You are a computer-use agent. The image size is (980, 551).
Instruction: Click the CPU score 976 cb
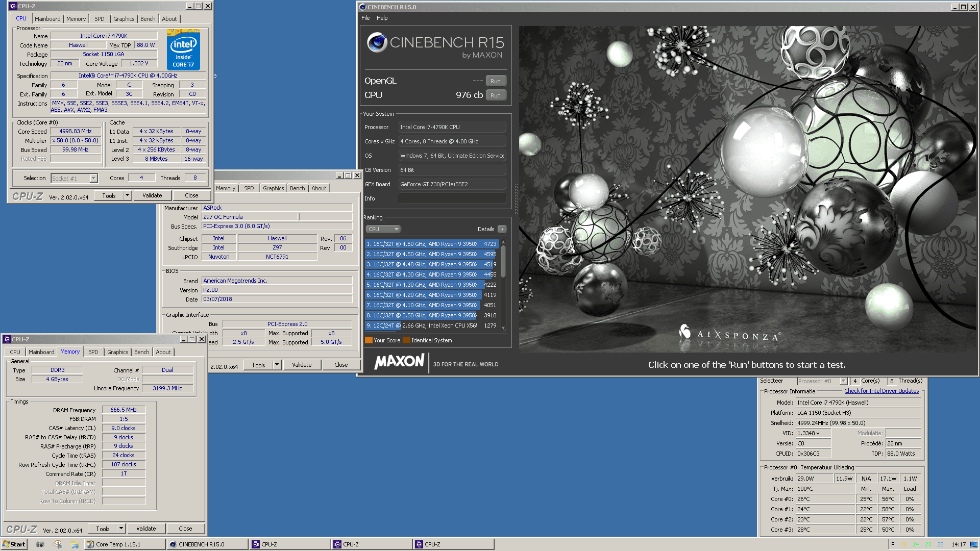pyautogui.click(x=469, y=95)
